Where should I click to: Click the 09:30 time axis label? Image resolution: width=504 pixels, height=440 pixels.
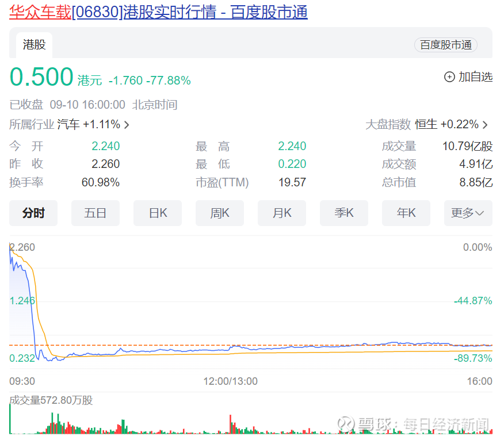(x=22, y=381)
